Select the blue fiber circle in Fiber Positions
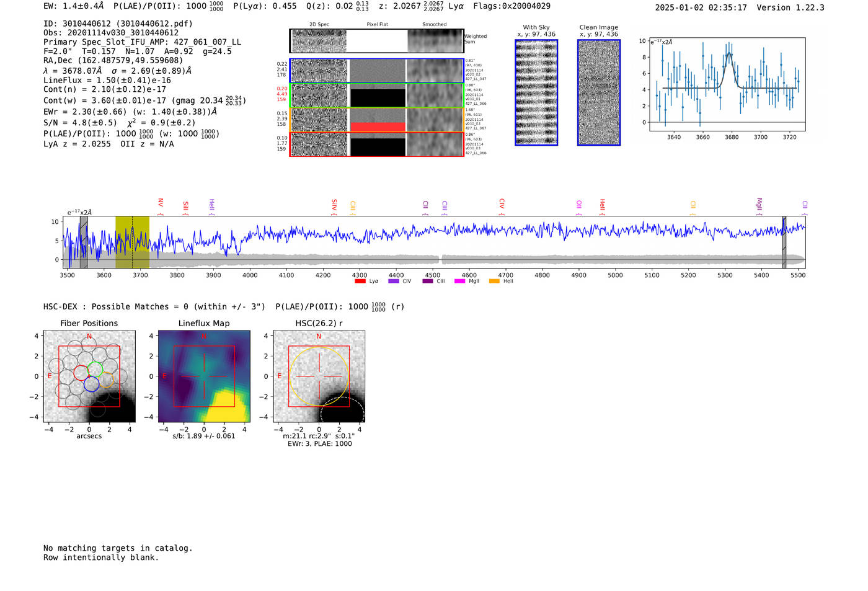868x591 pixels. 91,384
